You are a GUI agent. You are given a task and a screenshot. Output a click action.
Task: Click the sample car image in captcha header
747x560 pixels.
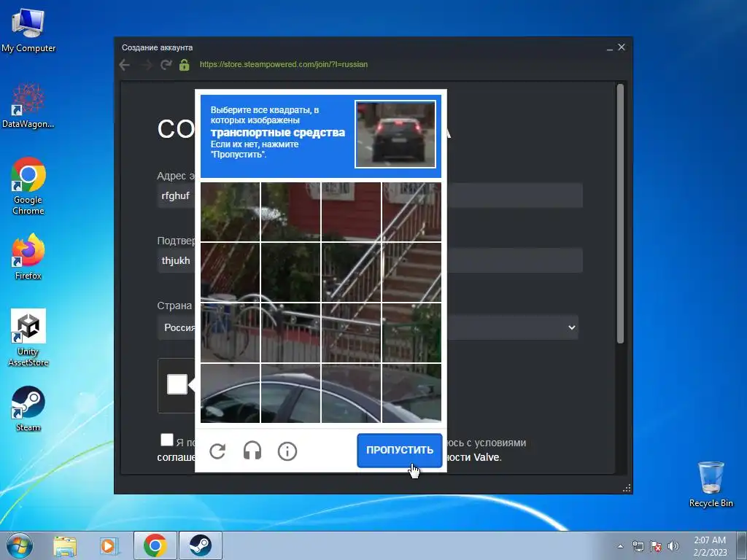click(395, 134)
